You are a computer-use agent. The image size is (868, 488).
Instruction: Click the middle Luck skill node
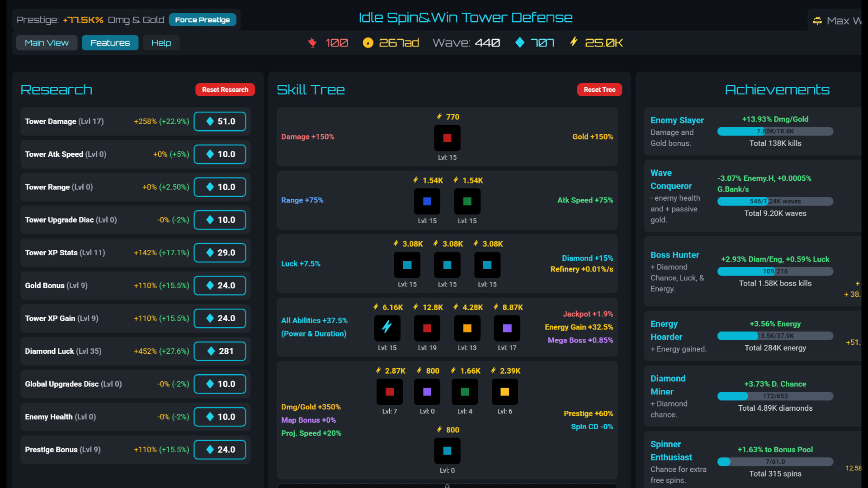tap(447, 265)
